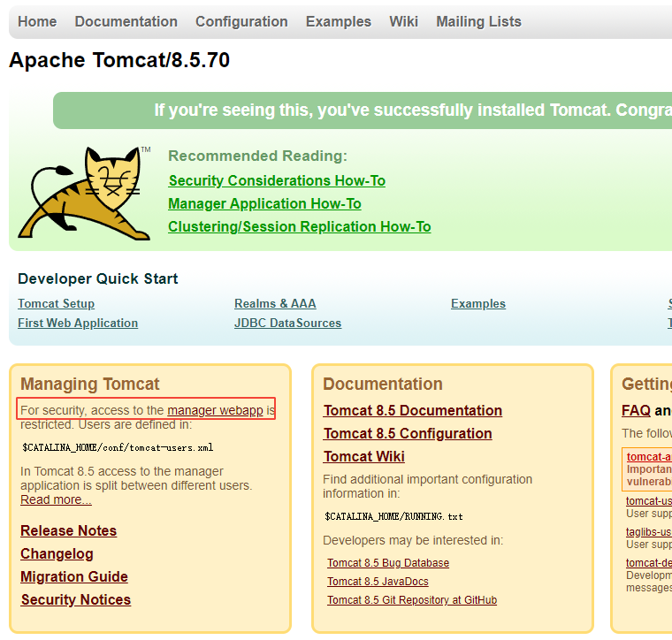Open Security Considerations How-To link
The height and width of the screenshot is (640, 672).
(277, 180)
